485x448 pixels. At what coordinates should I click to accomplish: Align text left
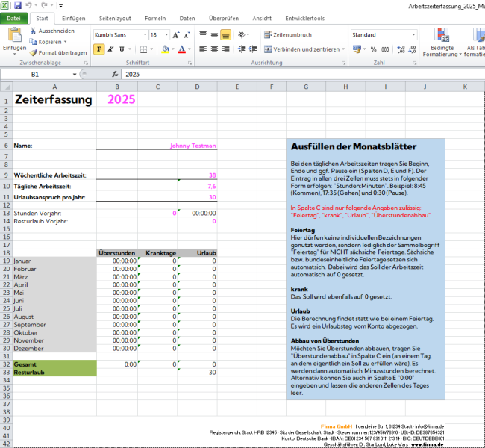pos(203,49)
